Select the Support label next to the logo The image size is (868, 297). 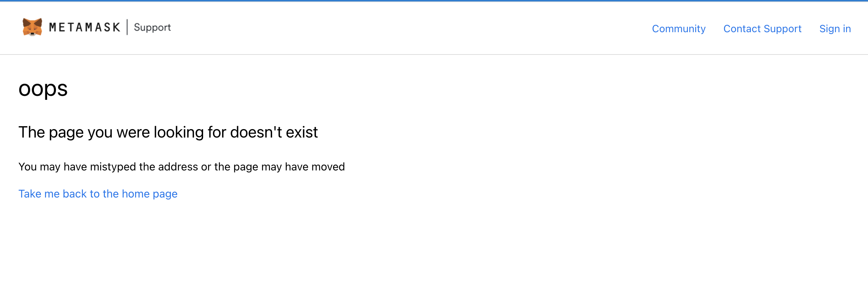pyautogui.click(x=152, y=27)
